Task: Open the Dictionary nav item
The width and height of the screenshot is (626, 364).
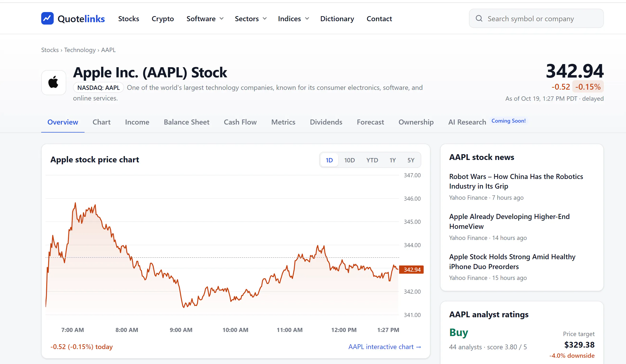Action: click(x=337, y=19)
